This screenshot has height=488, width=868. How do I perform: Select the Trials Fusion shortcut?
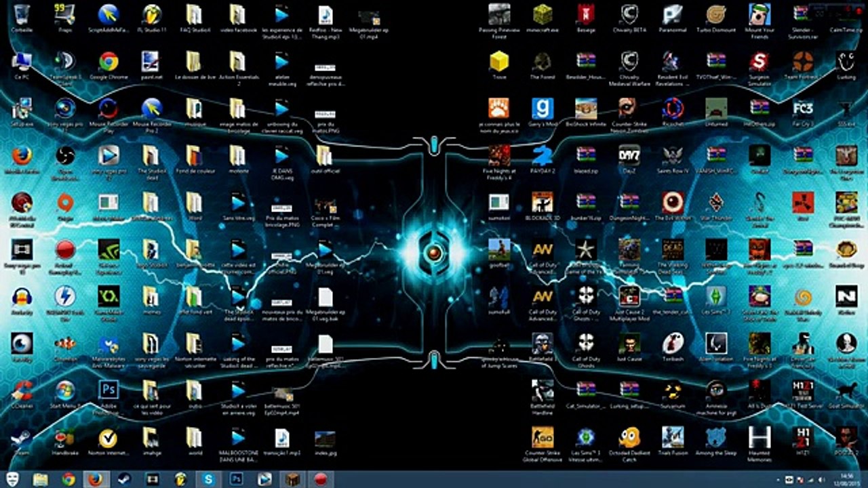point(673,437)
